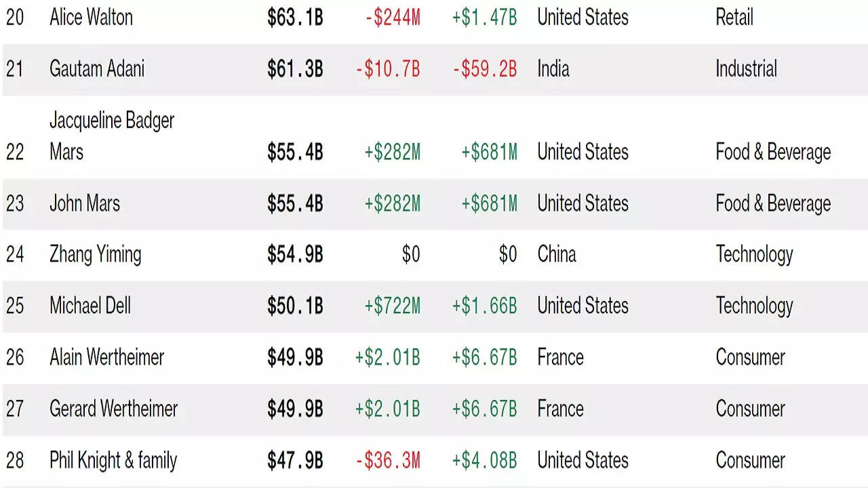Click Michael Dell's $50.1B net worth
Viewport: 868px width, 488px height.
pyautogui.click(x=295, y=306)
